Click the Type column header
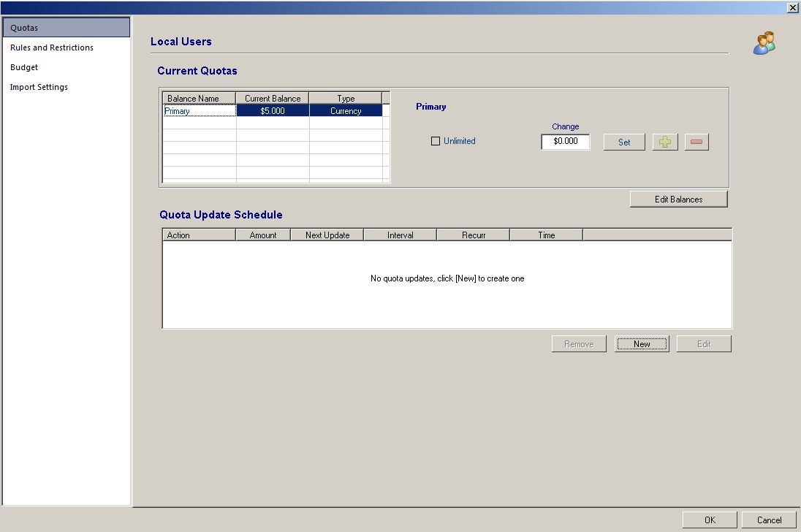The width and height of the screenshot is (801, 532). 346,98
